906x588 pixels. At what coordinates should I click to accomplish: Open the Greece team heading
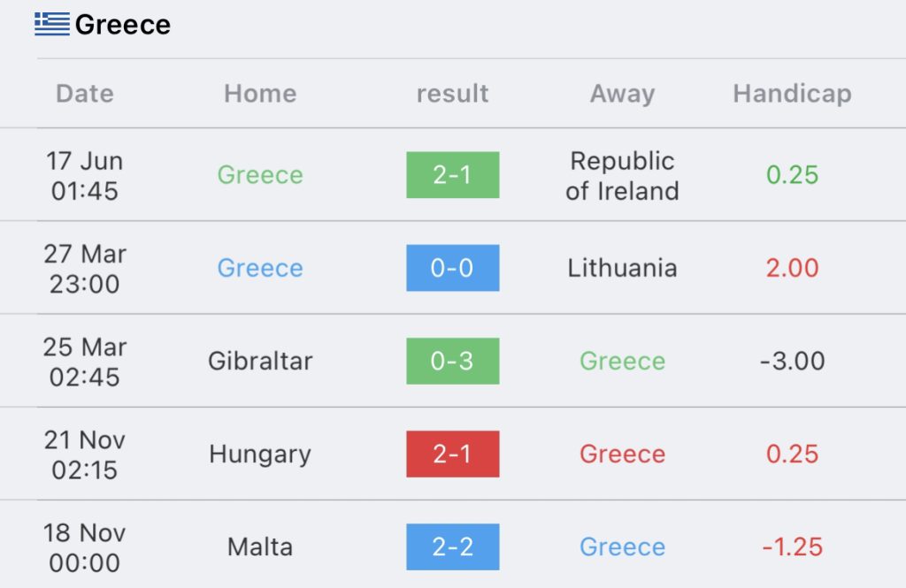click(122, 25)
